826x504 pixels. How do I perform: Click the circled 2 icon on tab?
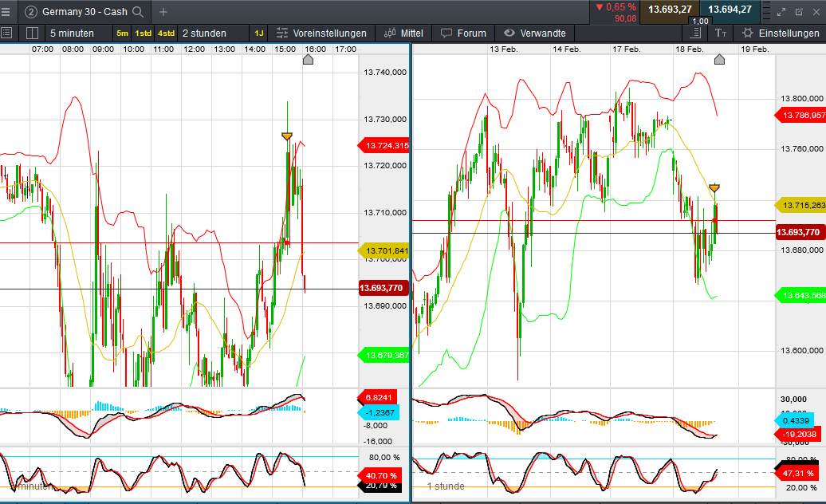pos(31,12)
